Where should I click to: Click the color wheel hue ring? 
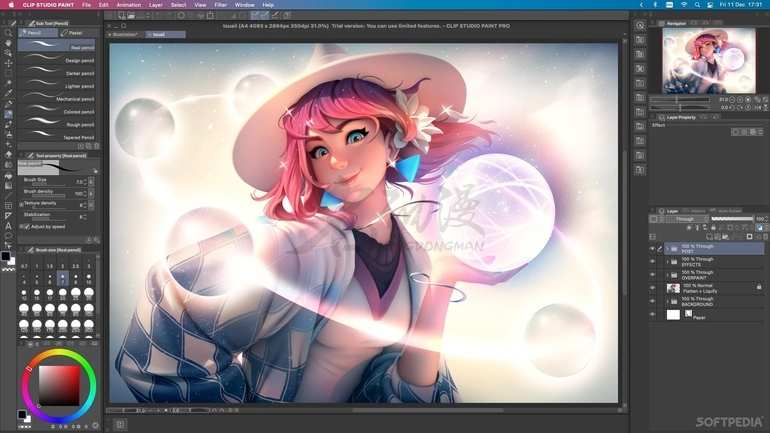[x=58, y=353]
